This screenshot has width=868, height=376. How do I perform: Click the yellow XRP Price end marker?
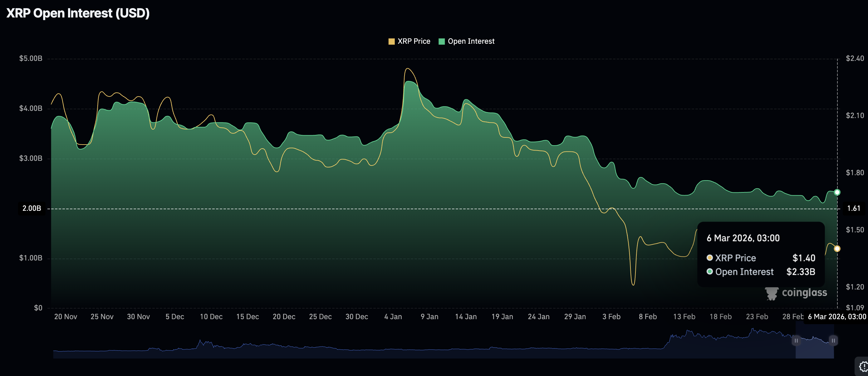[837, 249]
